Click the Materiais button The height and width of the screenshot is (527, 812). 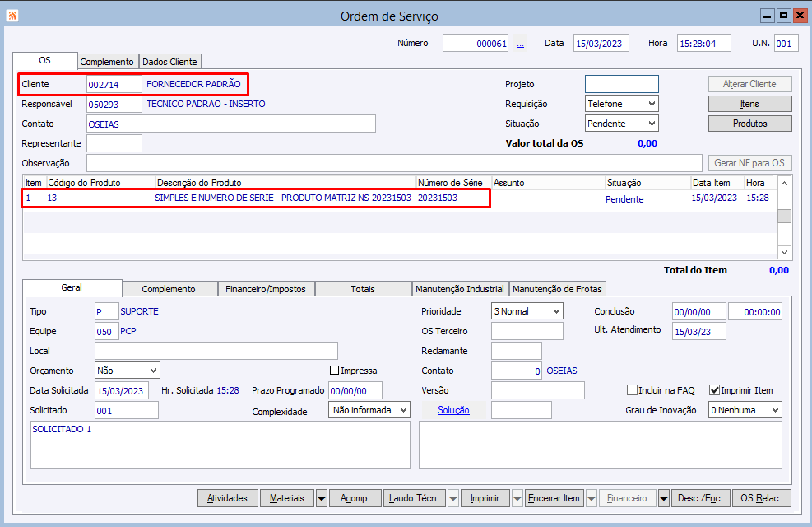point(287,498)
